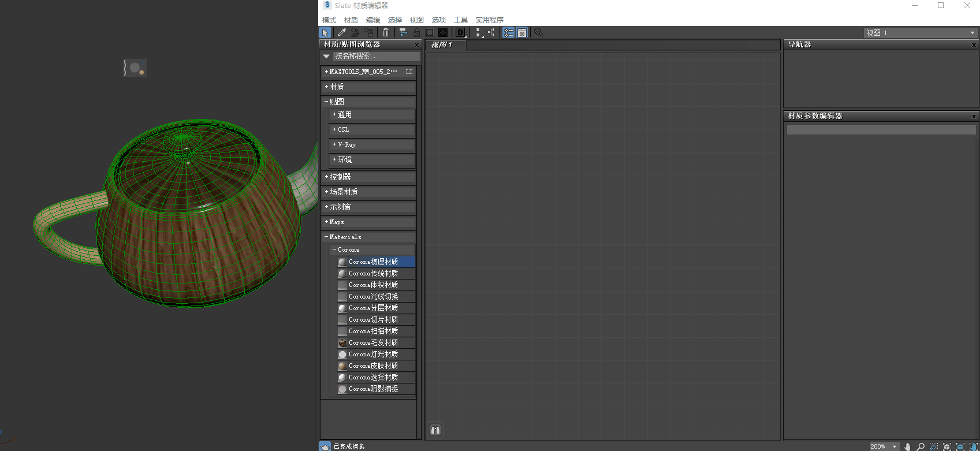Viewport: 980px width, 451px height.
Task: Toggle the parameter editor panel button
Action: click(x=521, y=33)
